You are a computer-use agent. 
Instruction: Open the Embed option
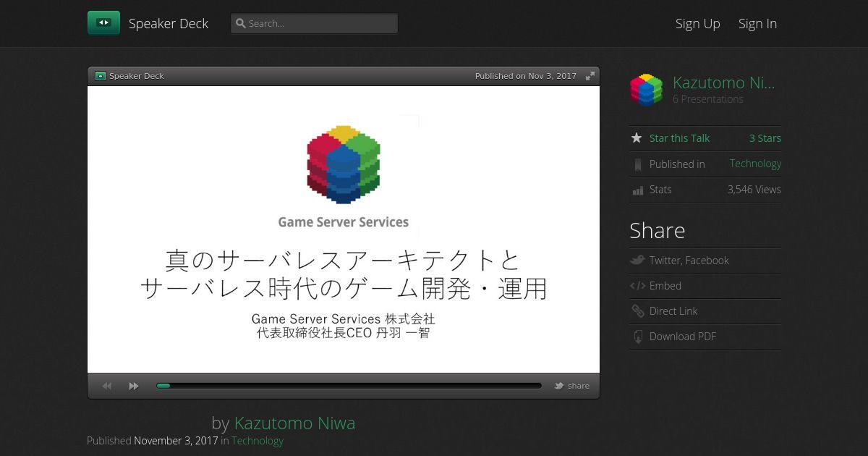(x=665, y=286)
